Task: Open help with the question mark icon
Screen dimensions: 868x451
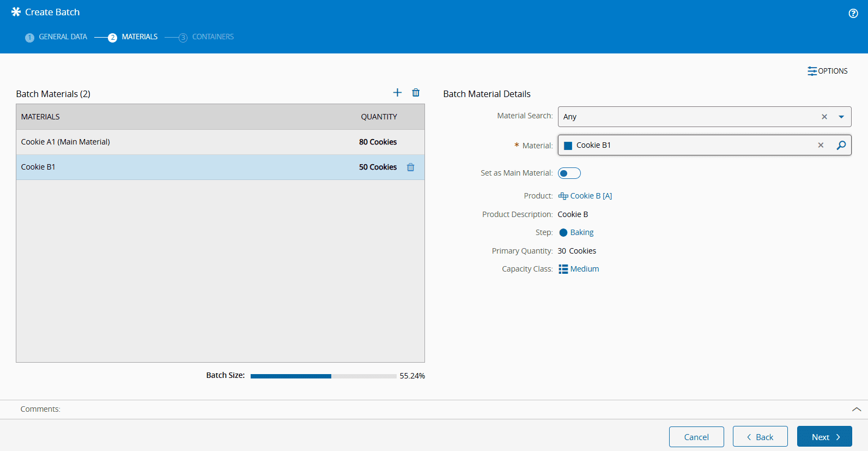Action: (x=853, y=14)
